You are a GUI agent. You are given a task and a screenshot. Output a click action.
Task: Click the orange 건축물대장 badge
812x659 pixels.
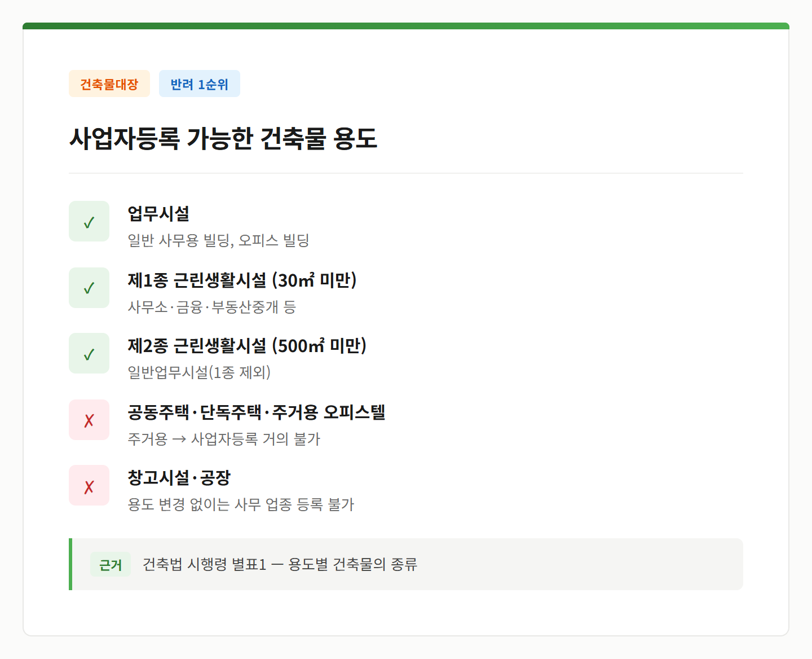[109, 83]
